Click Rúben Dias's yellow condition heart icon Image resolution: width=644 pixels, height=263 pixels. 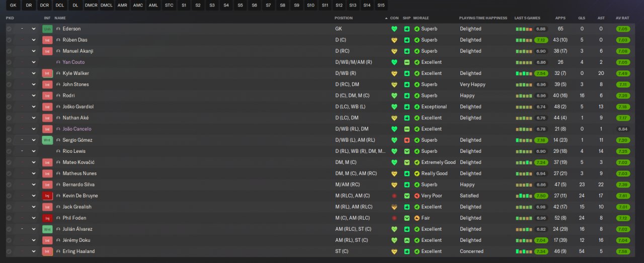tap(394, 40)
